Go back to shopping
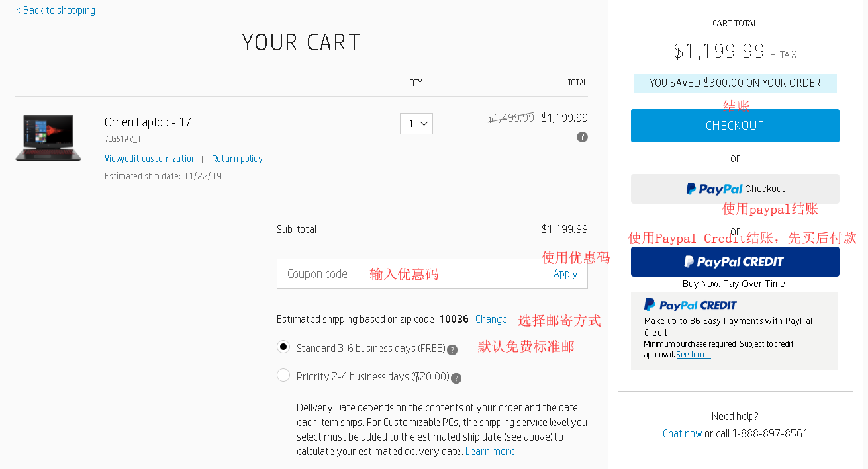Screen dimensions: 868x469 coord(56,11)
